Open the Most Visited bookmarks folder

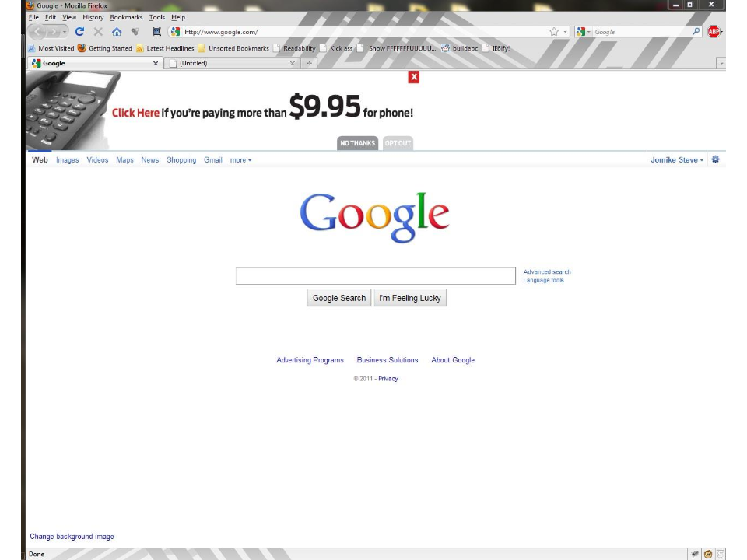point(51,48)
